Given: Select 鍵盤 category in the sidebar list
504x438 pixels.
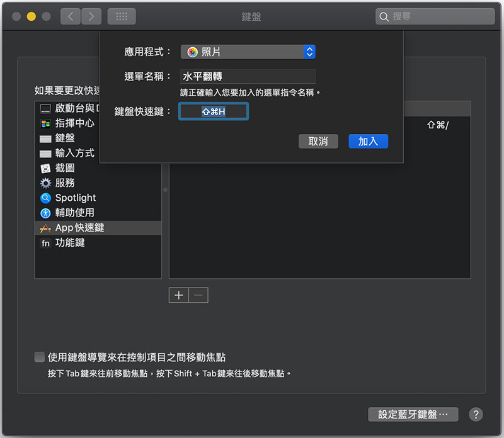Looking at the screenshot, I should pos(65,138).
